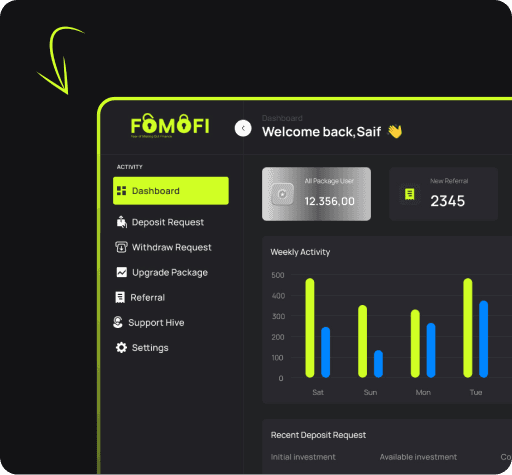The height and width of the screenshot is (475, 512).
Task: Open Deposit Request in sidebar
Action: coord(168,222)
